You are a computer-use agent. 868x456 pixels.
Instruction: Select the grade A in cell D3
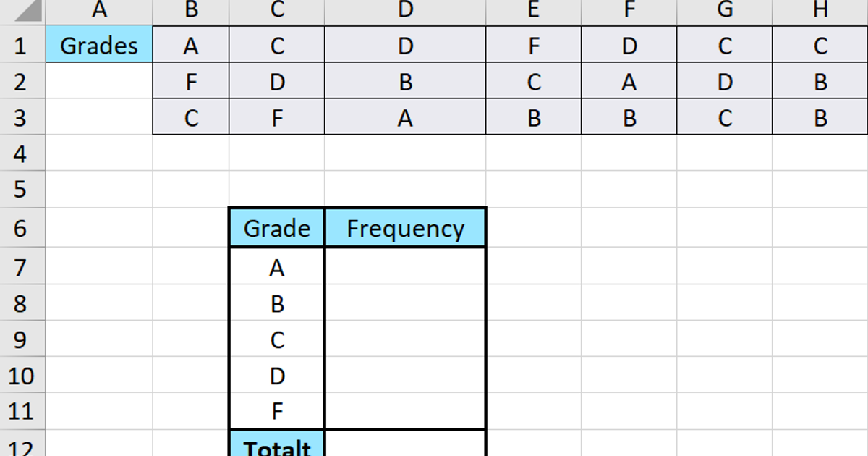tap(406, 117)
